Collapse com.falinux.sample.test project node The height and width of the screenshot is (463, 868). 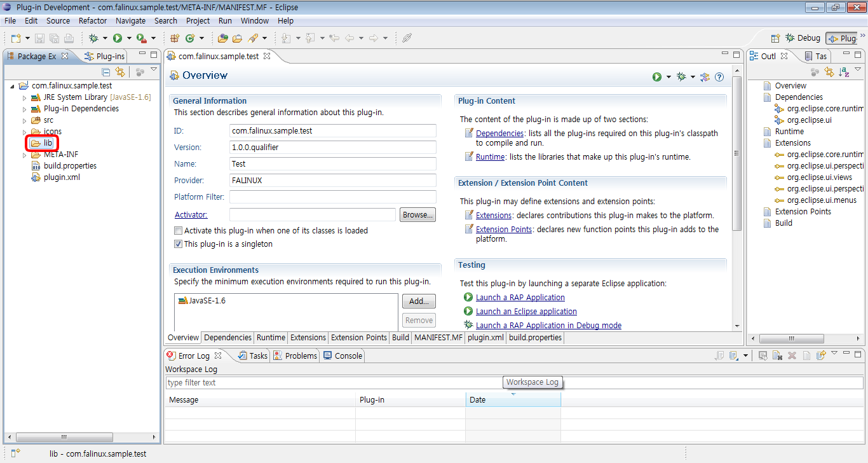pyautogui.click(x=12, y=86)
